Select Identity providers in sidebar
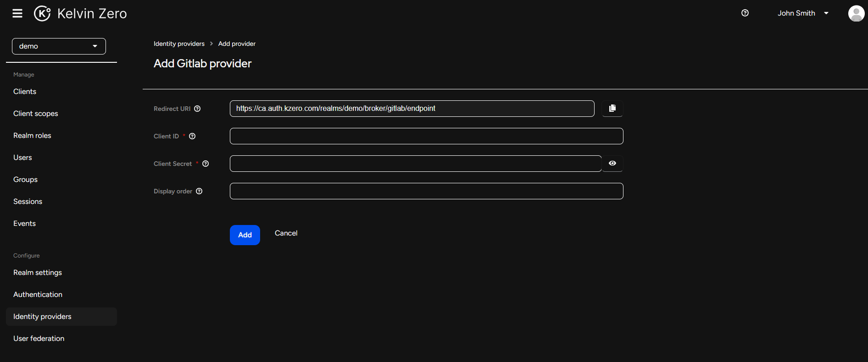 [61, 317]
